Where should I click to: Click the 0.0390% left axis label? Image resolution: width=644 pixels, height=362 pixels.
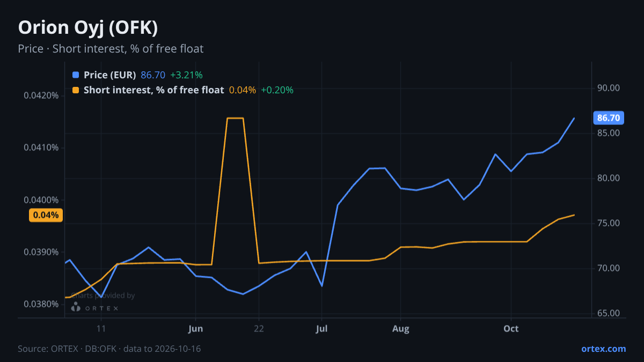coord(41,252)
